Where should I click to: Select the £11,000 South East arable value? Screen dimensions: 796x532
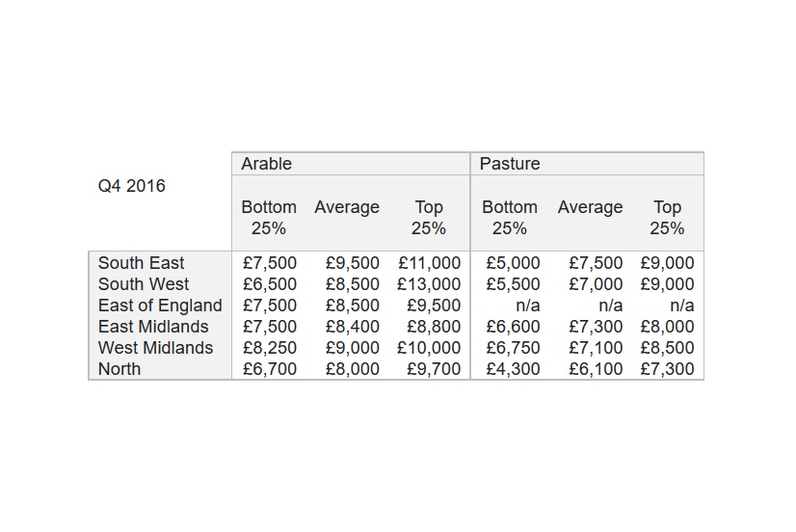[x=429, y=263]
